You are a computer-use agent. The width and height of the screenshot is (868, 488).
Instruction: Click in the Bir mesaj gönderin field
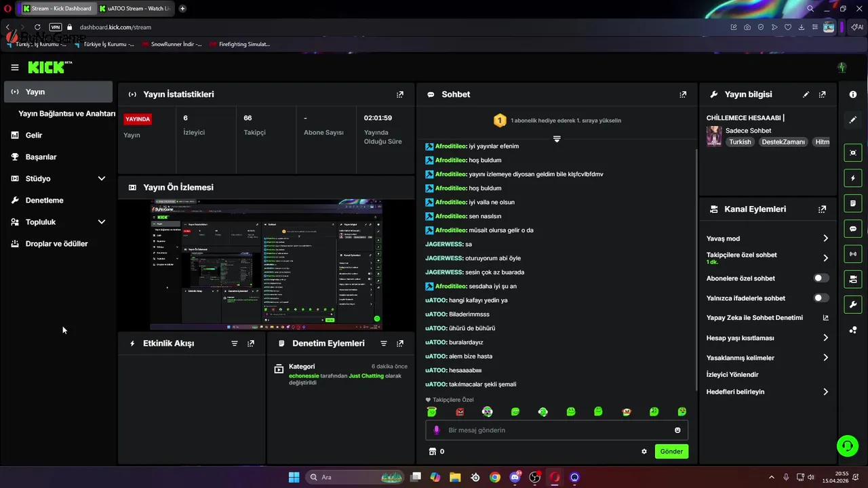(556, 430)
